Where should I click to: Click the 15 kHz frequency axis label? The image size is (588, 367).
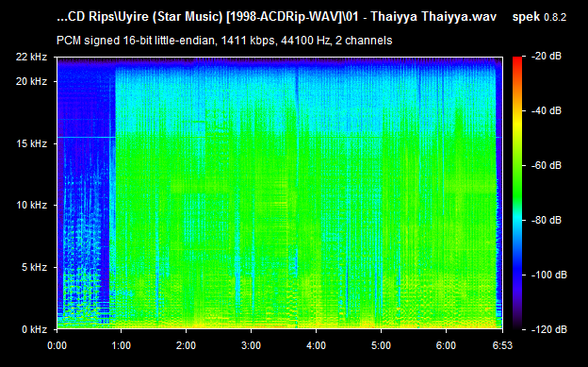[x=31, y=143]
